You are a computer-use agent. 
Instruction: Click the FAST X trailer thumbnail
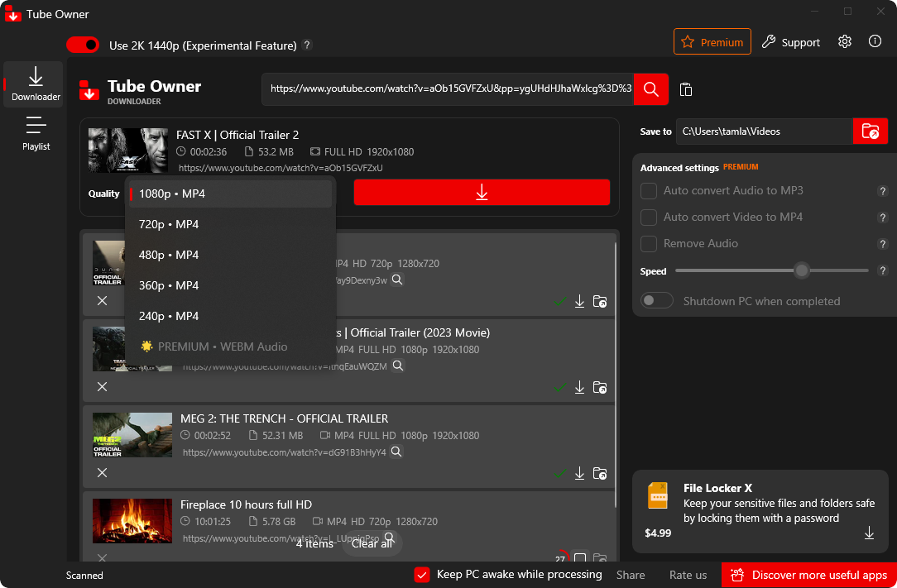tap(128, 150)
